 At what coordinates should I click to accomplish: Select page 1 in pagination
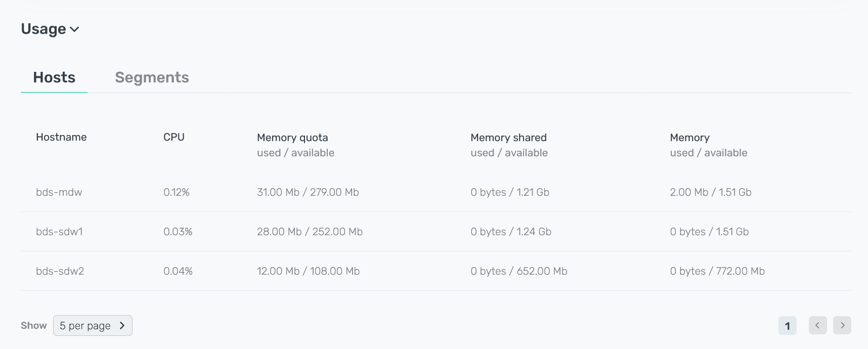click(787, 325)
